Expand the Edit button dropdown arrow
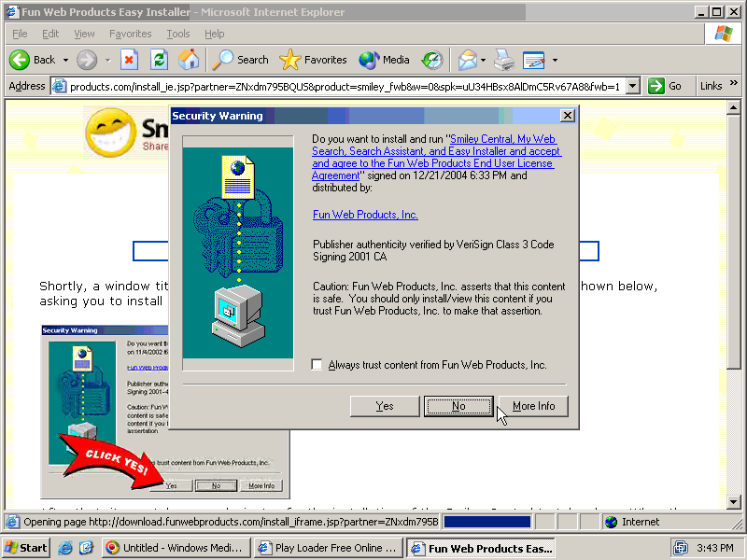Image resolution: width=747 pixels, height=560 pixels. click(x=555, y=60)
